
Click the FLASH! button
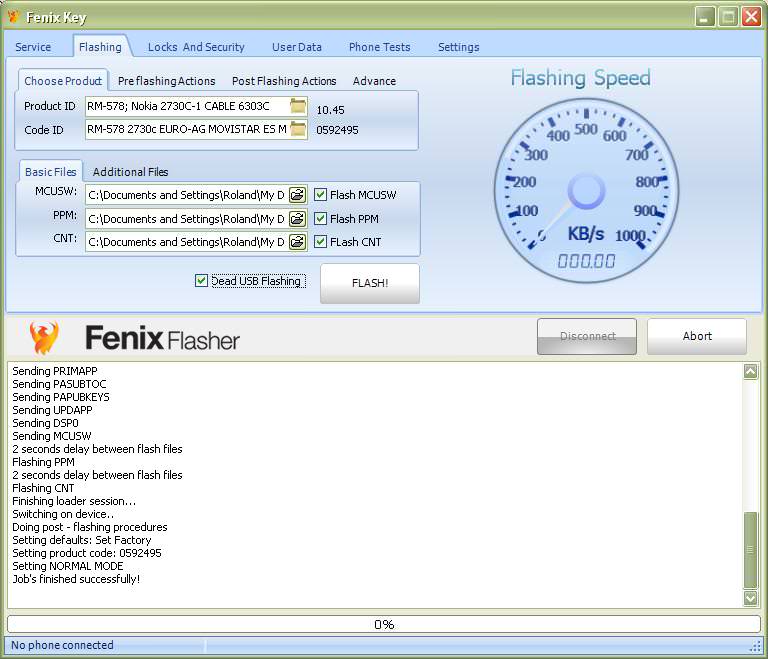(370, 283)
